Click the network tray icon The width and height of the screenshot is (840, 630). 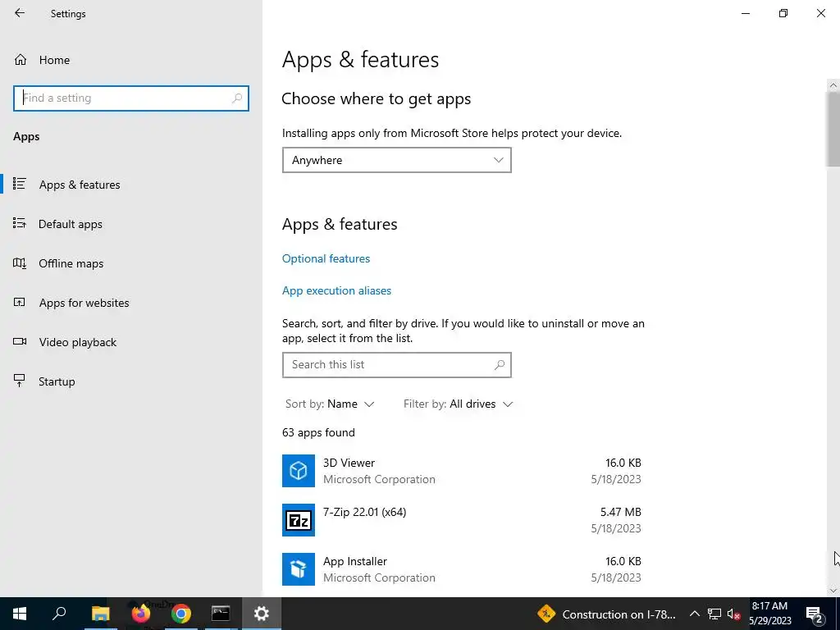coord(714,614)
